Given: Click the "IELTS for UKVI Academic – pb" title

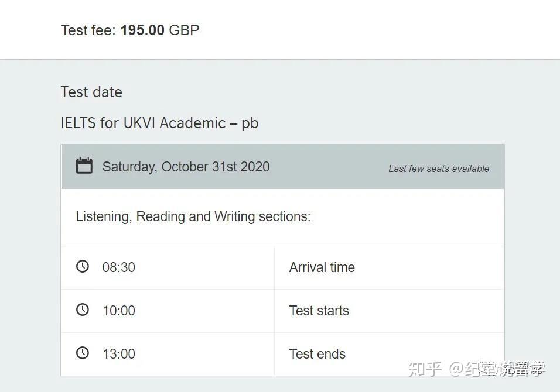Looking at the screenshot, I should (159, 123).
